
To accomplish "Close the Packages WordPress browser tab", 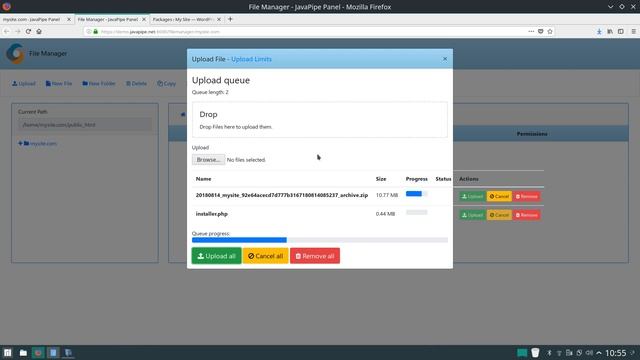I will [x=219, y=19].
